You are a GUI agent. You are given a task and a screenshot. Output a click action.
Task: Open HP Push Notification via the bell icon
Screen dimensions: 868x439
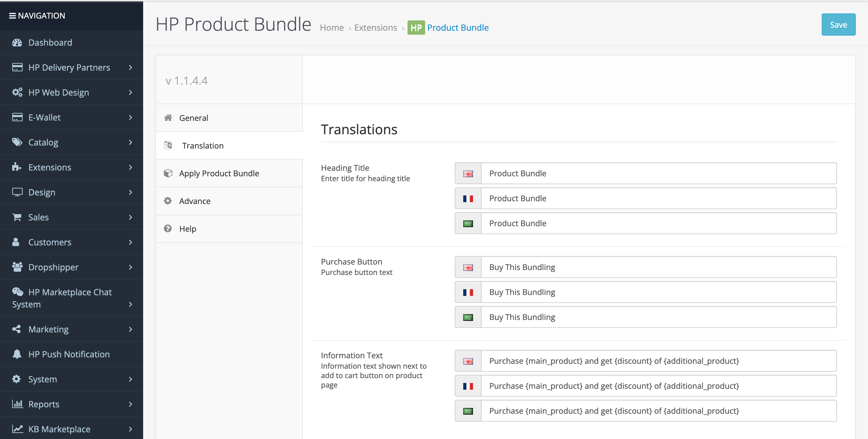pos(17,354)
